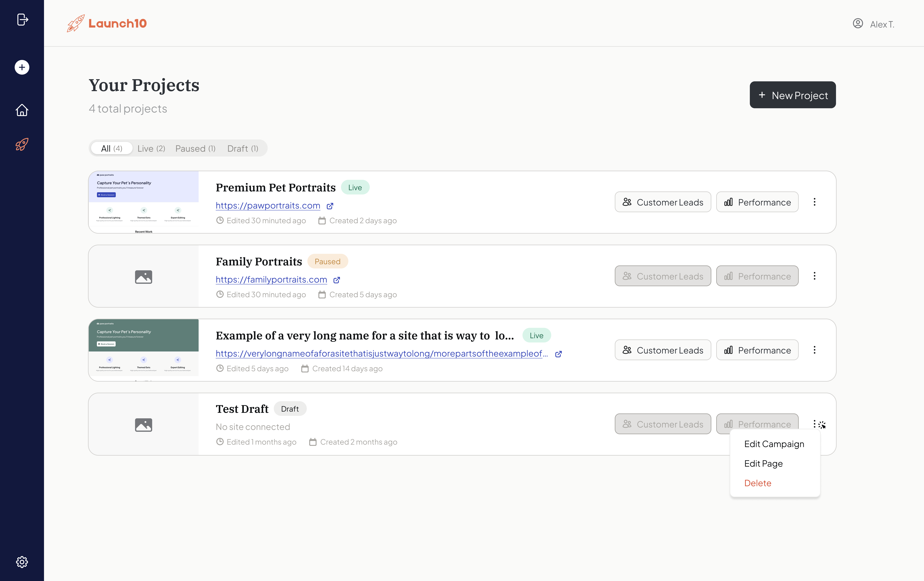This screenshot has width=924, height=581.
Task: Follow the https://pawportraits.com link
Action: tap(268, 206)
